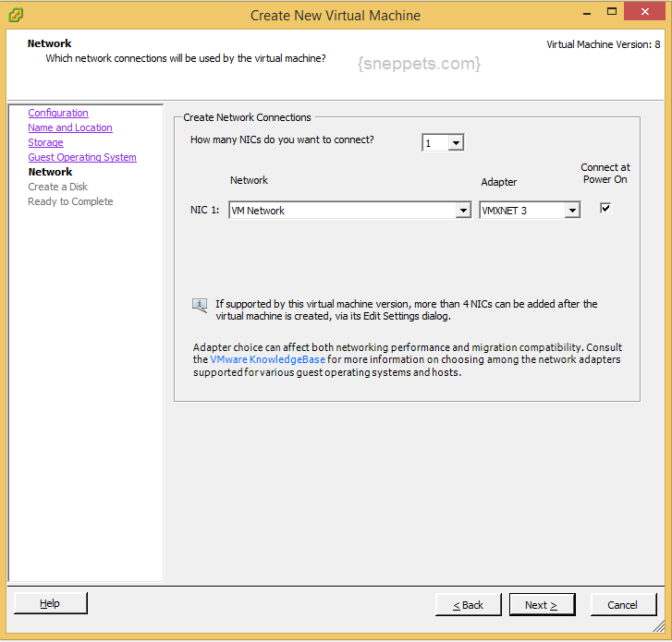This screenshot has height=642, width=672.
Task: Click the Adapter column header
Action: (499, 183)
